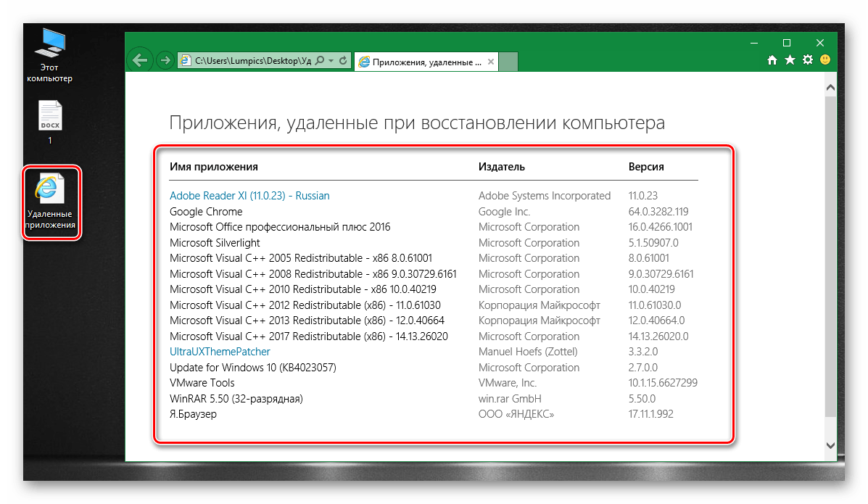868x504 pixels.
Task: Click the VMware Tools entry
Action: [202, 384]
